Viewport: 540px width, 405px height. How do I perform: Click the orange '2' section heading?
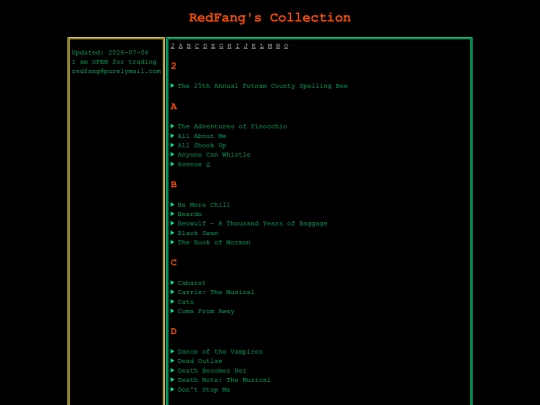point(174,66)
